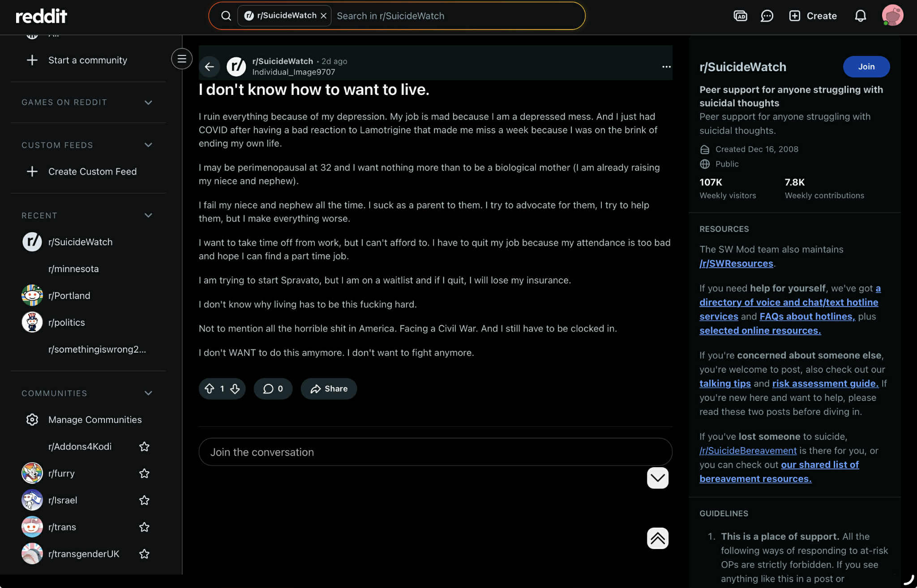Click the downvote arrow on post
The height and width of the screenshot is (588, 917).
pos(235,388)
